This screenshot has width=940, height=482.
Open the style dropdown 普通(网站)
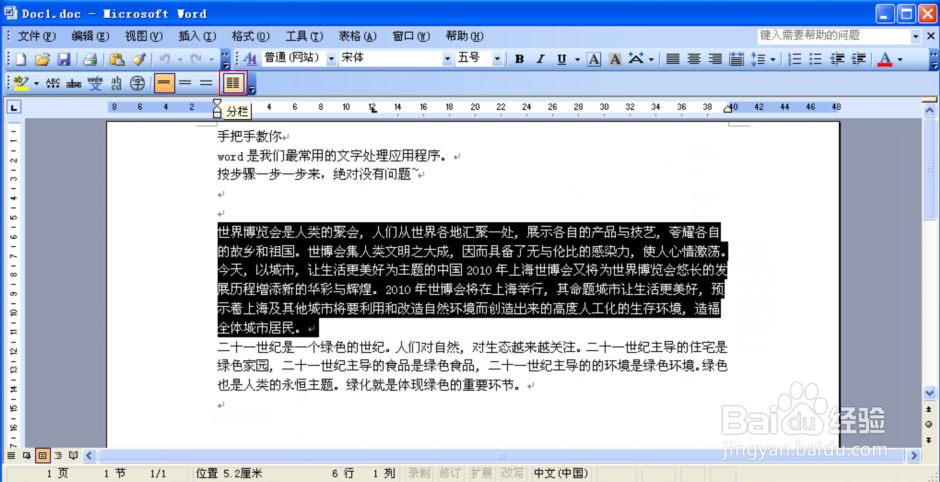(332, 59)
